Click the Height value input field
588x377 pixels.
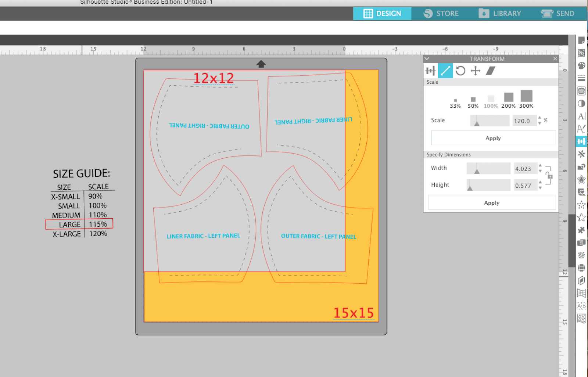(x=525, y=185)
